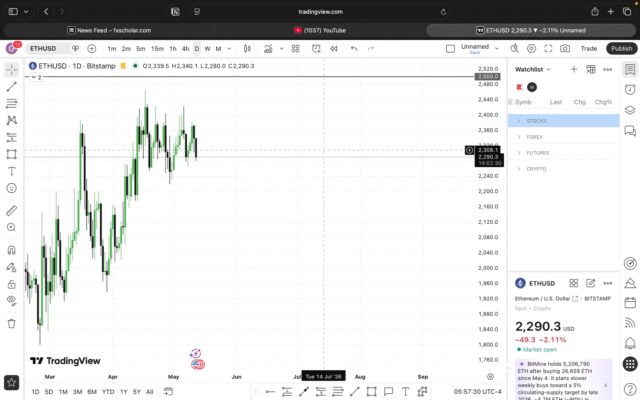Select the rectangle shape tool in left sidebar
Image resolution: width=640 pixels, height=400 pixels.
11,154
